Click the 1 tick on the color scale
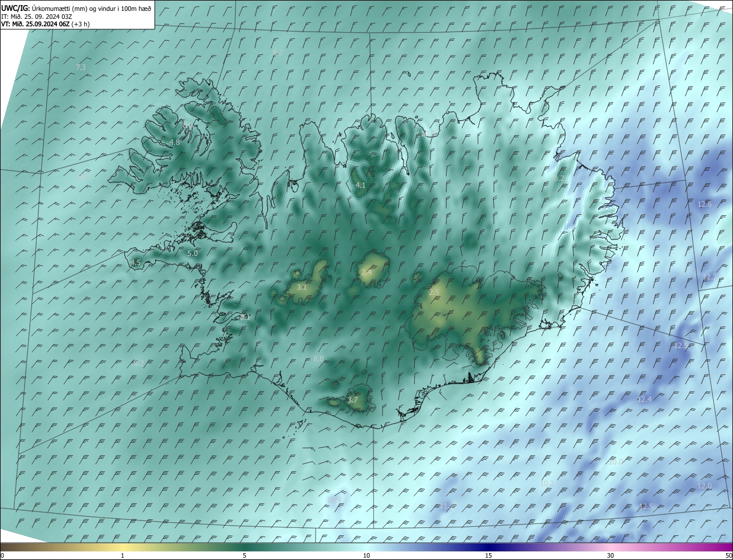Viewport: 733px width, 560px height. click(x=123, y=556)
